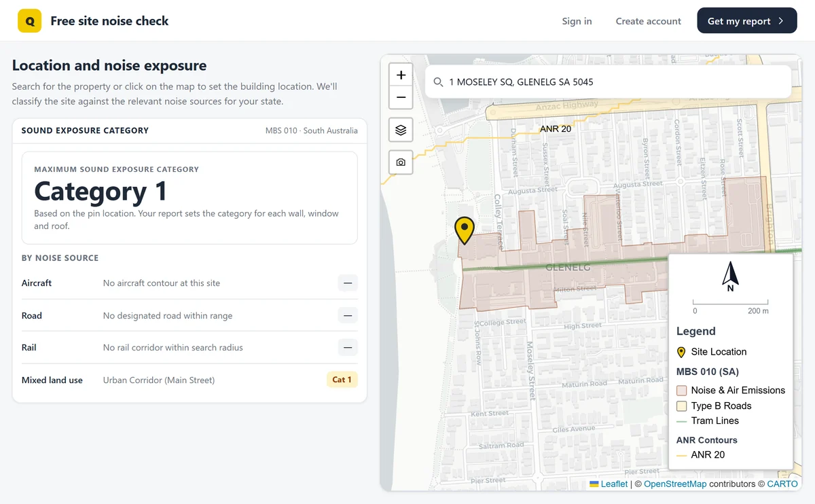This screenshot has height=504, width=815.
Task: Click the yellow site location pin on map
Action: tap(465, 230)
